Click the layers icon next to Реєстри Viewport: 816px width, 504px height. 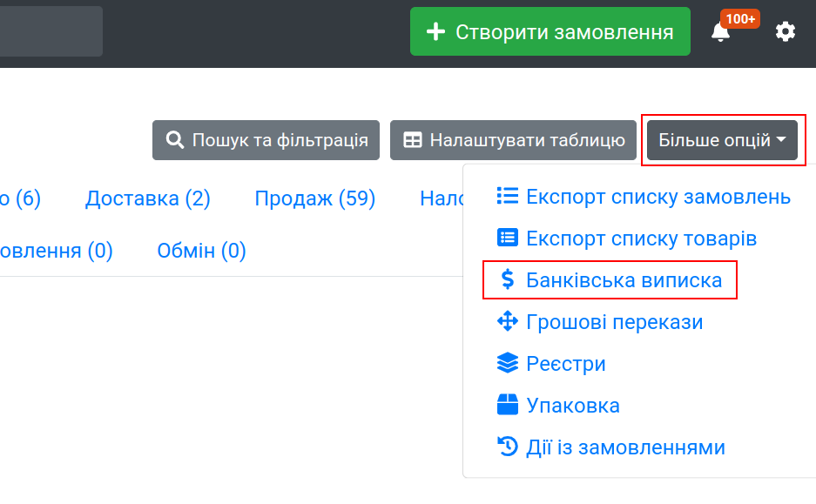tap(507, 364)
